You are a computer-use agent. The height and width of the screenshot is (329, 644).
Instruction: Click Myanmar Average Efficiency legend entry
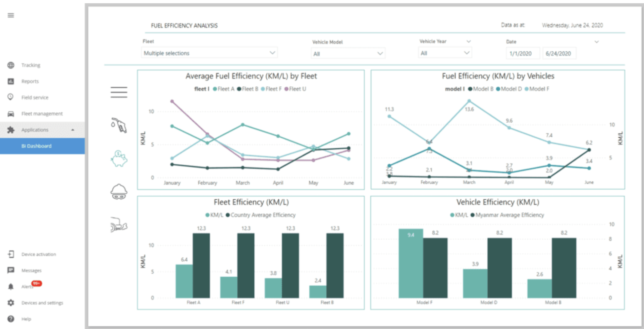tap(507, 215)
